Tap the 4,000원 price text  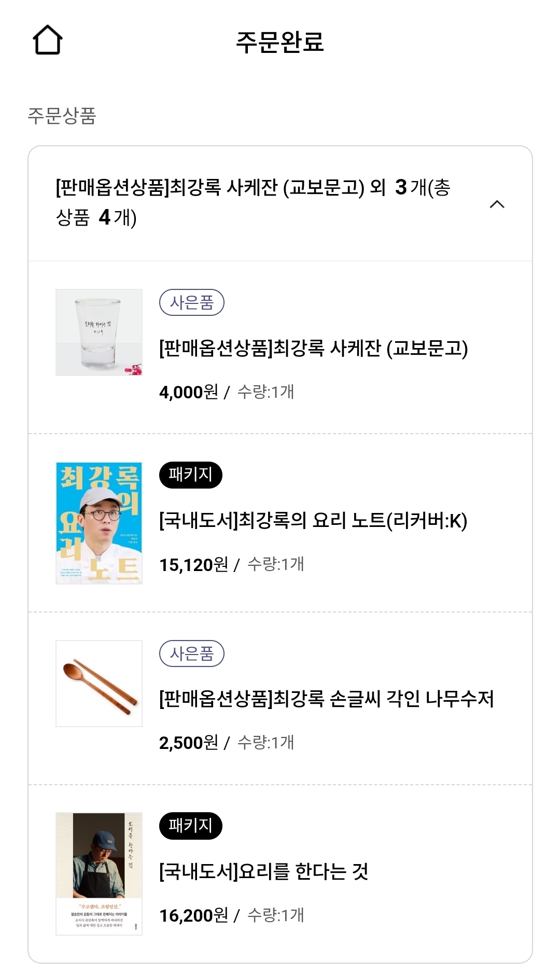pyautogui.click(x=188, y=392)
